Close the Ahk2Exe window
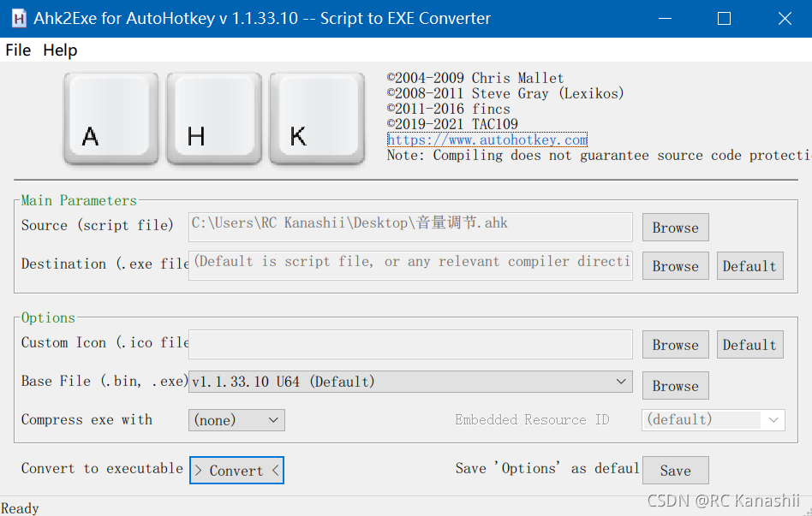This screenshot has width=812, height=516. pyautogui.click(x=785, y=19)
